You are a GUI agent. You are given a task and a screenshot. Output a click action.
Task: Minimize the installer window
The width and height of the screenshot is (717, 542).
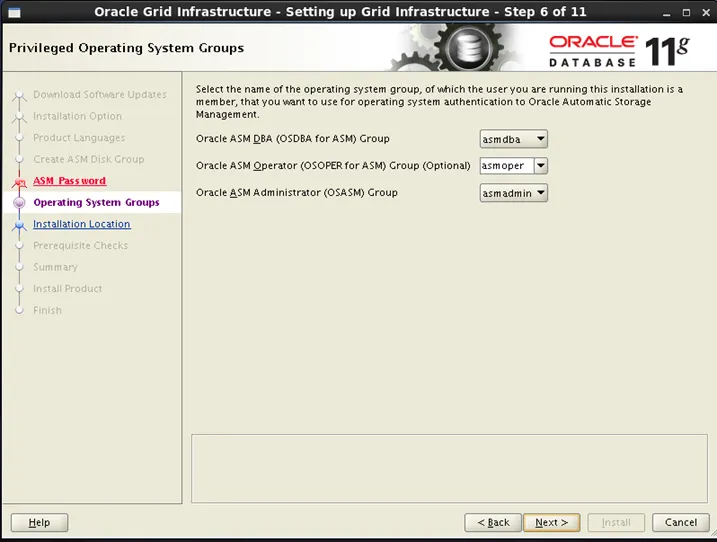point(666,13)
